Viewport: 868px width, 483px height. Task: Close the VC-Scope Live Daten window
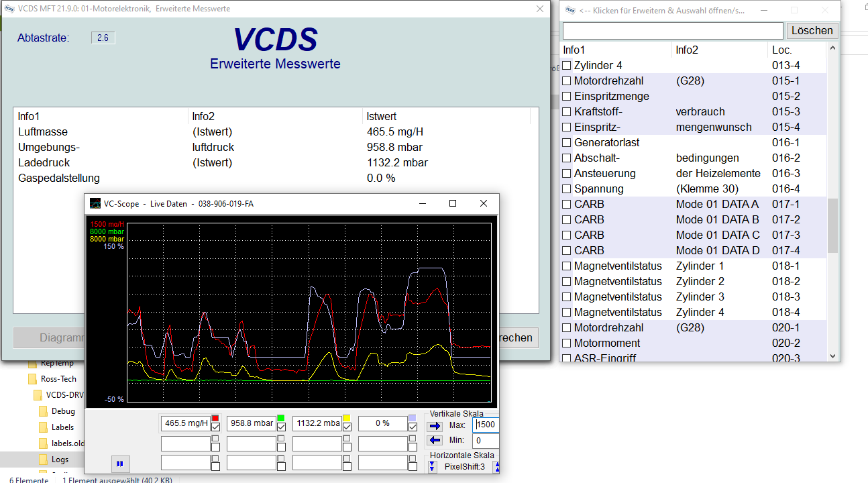484,203
